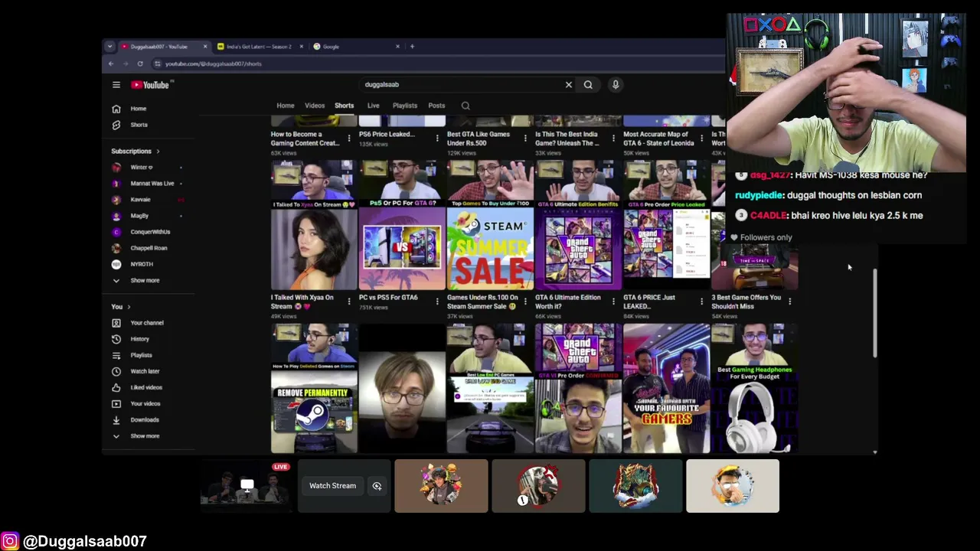Open a new browser tab
This screenshot has width=980, height=551.
coord(412,47)
